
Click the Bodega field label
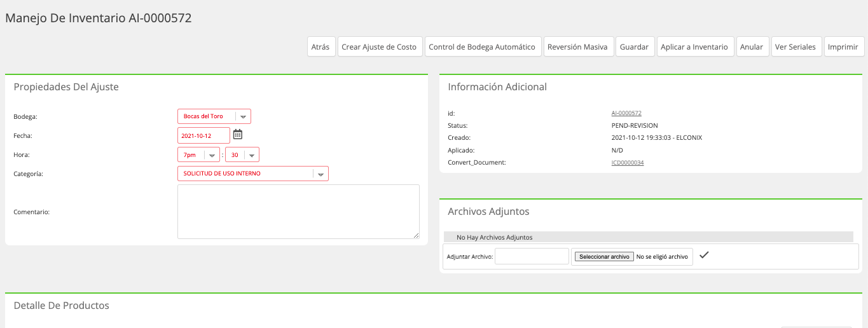(25, 117)
